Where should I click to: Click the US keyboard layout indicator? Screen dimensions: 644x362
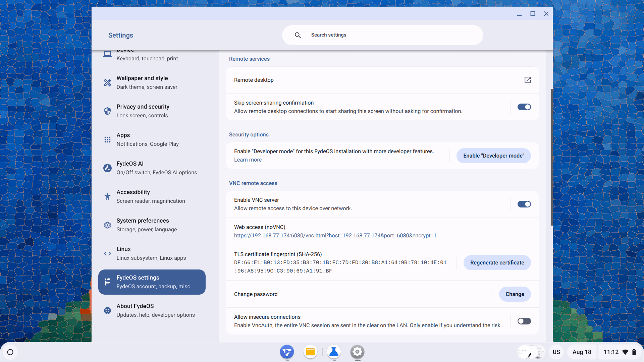click(x=556, y=352)
